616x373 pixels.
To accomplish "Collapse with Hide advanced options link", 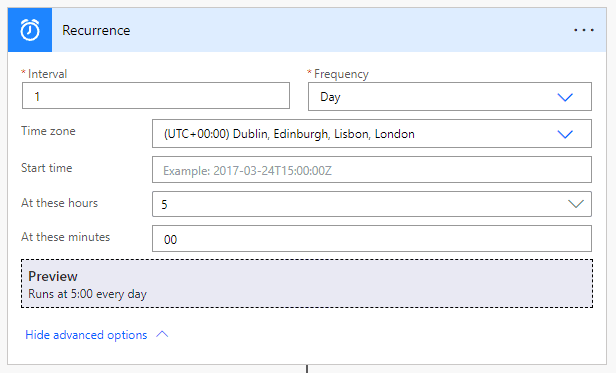I will click(86, 335).
